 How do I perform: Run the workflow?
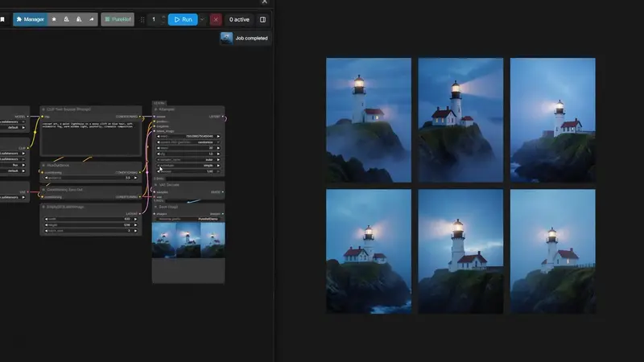coord(183,19)
